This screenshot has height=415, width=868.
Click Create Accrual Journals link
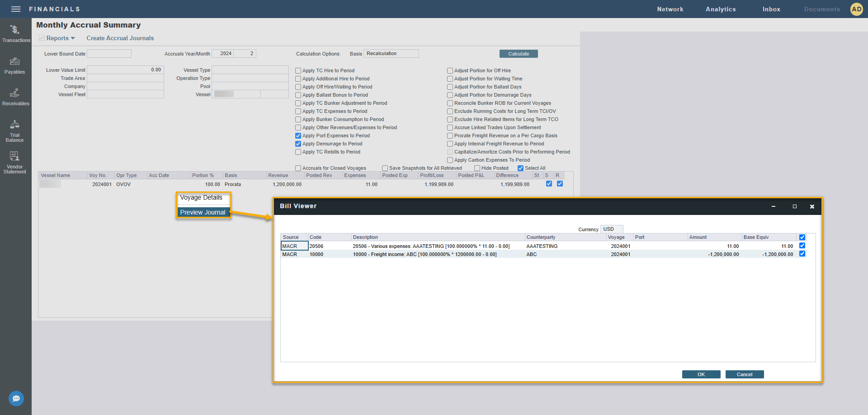tap(120, 38)
